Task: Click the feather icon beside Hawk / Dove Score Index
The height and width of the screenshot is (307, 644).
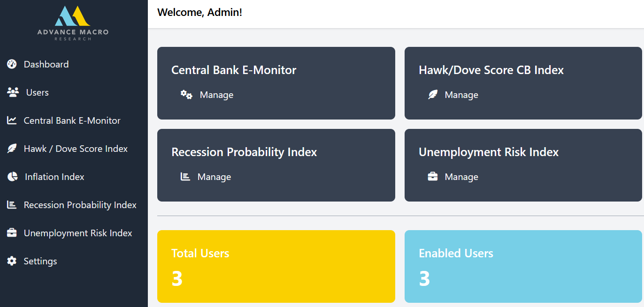Action: 12,149
